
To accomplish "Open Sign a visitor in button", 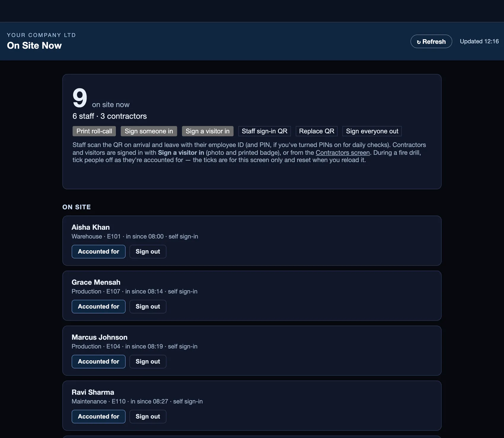I will tap(208, 131).
